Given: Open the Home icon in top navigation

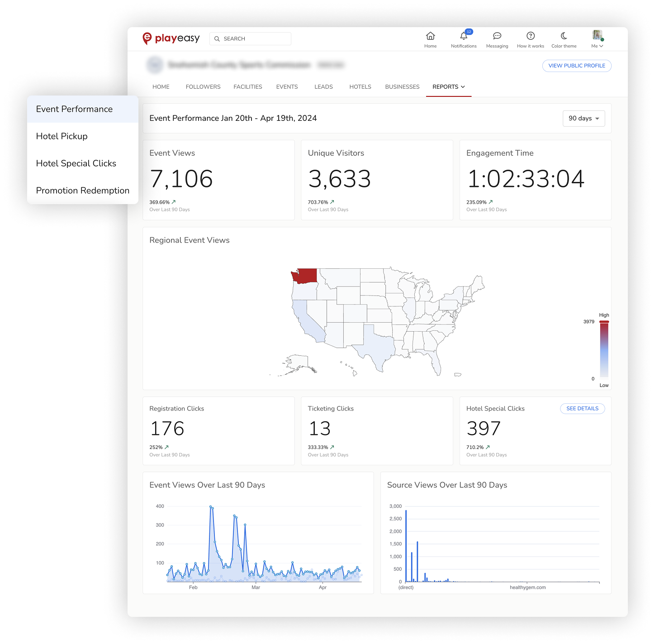Looking at the screenshot, I should 430,36.
